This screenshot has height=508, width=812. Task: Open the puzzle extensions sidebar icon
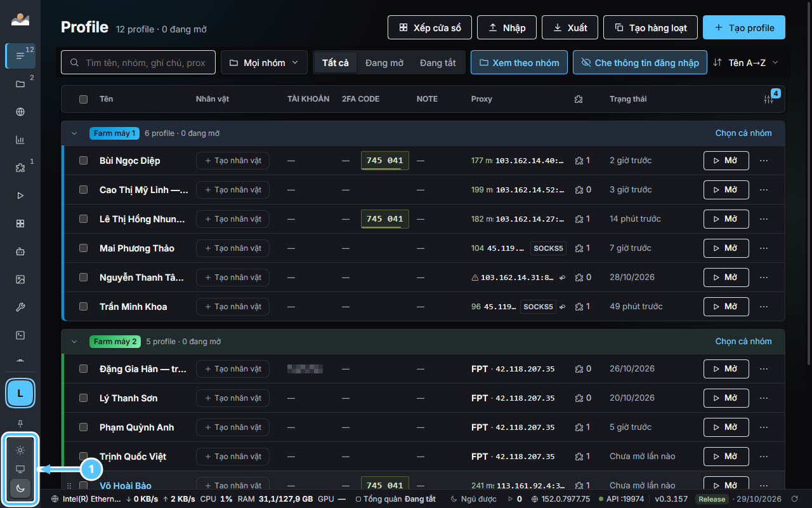(20, 168)
